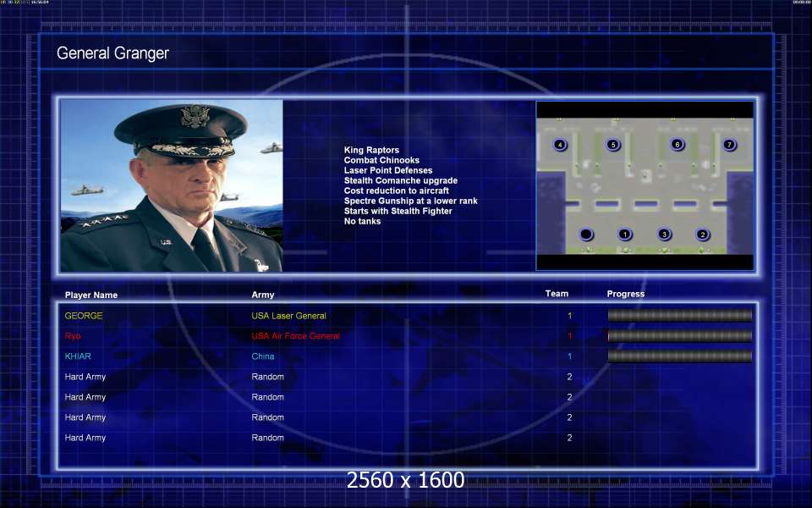Click General Granger's portrait image
Viewport: 812px width, 508px height.
(172, 185)
